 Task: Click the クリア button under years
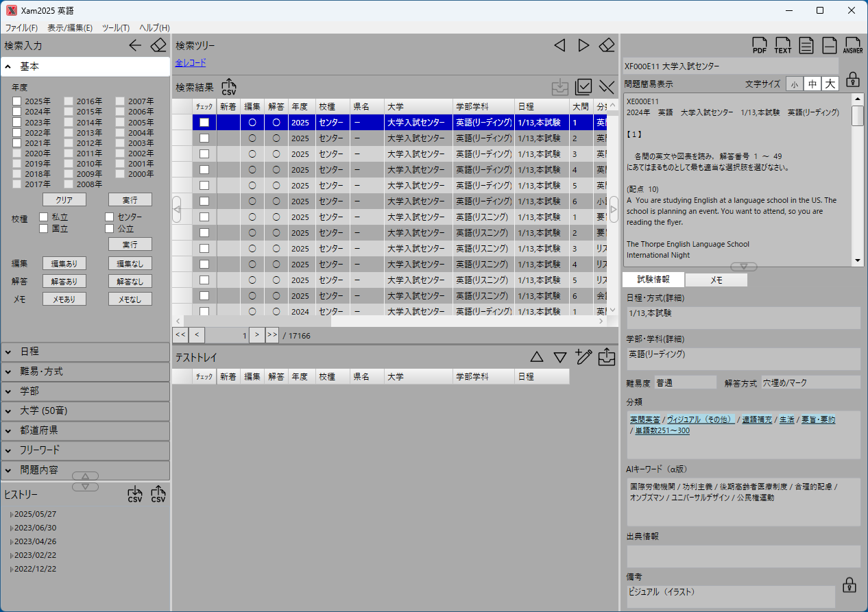point(64,200)
